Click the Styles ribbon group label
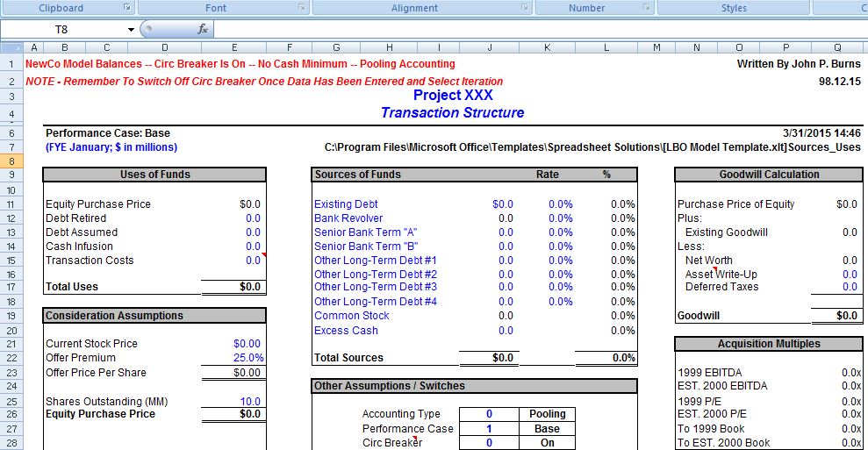868x450 pixels. [734, 8]
